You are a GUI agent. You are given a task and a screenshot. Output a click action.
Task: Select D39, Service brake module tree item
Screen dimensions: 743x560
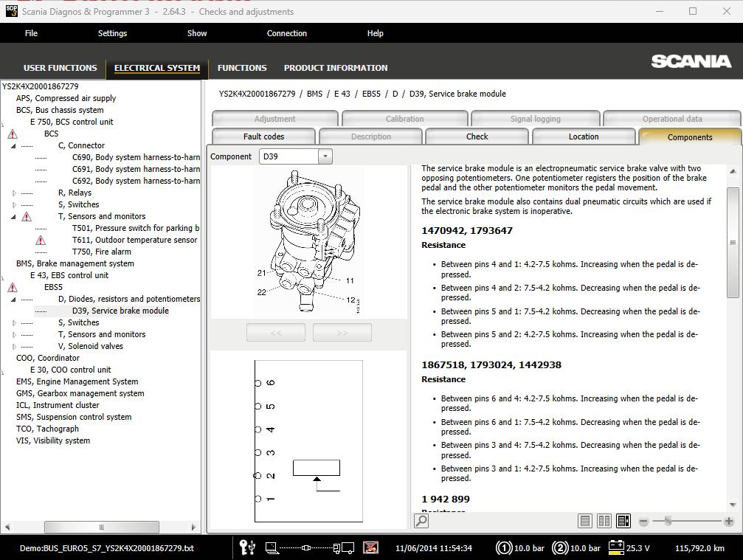pos(120,311)
